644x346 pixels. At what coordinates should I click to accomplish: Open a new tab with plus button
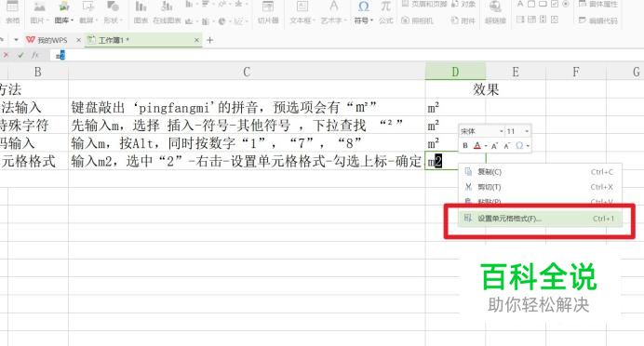tap(210, 40)
